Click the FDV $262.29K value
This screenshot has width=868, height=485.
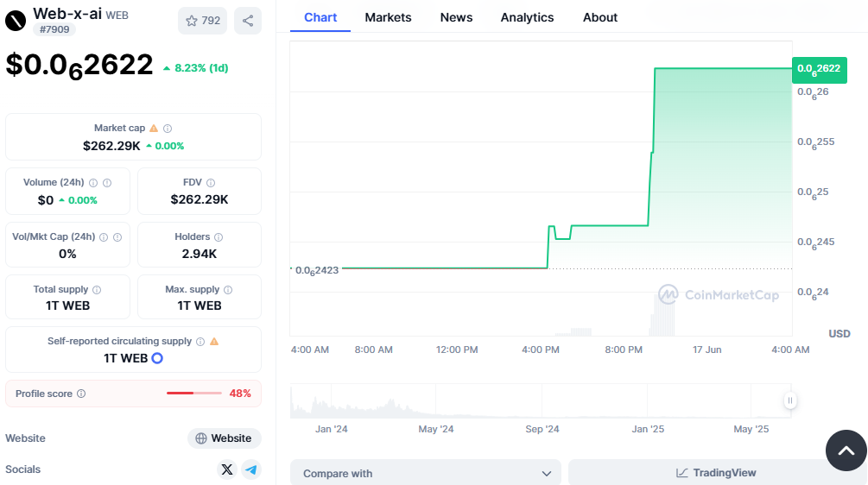[x=200, y=199]
